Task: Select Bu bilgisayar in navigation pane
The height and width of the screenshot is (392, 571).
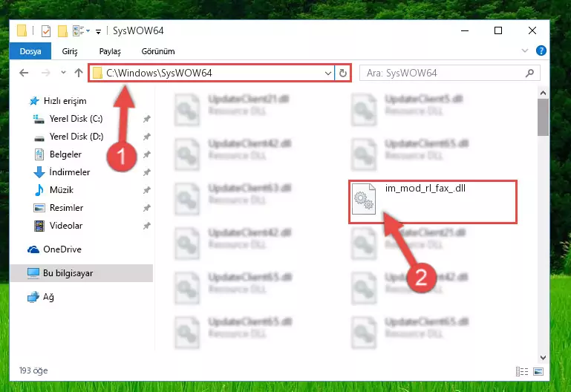Action: point(81,273)
